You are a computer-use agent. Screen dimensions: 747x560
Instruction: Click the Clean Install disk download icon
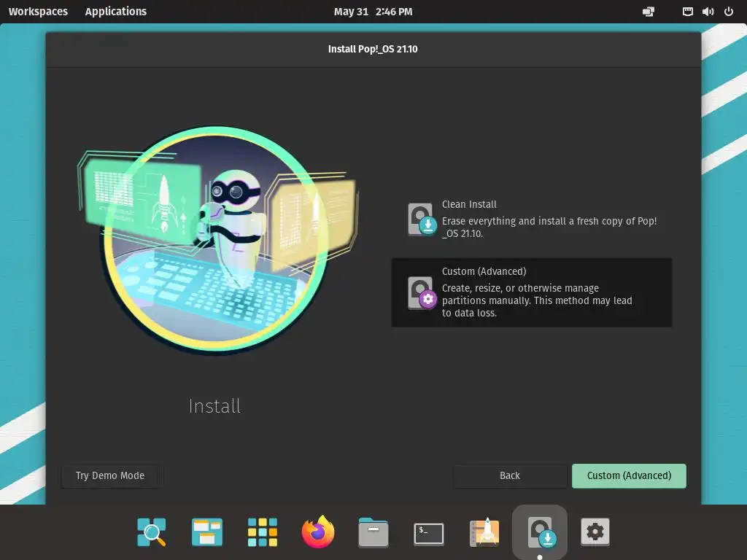pyautogui.click(x=422, y=219)
